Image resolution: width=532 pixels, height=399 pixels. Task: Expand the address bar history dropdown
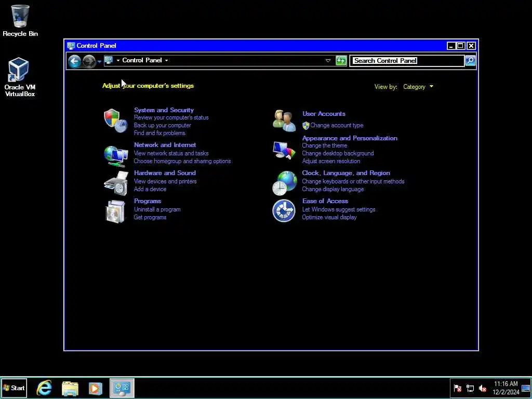point(328,61)
